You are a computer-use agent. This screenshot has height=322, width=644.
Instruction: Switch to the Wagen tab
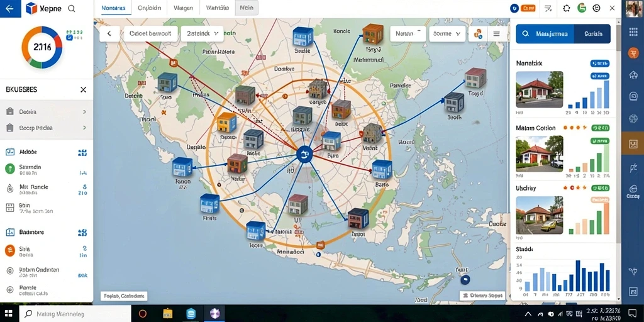183,8
